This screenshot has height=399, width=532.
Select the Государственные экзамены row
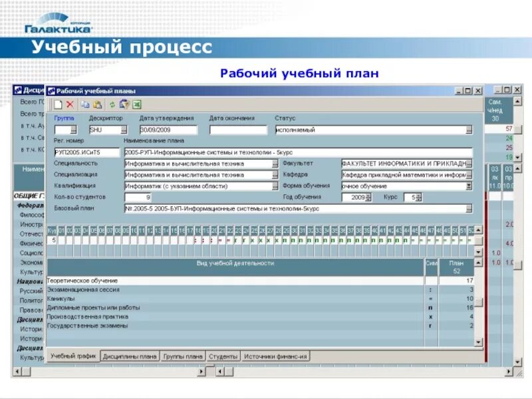(260, 326)
